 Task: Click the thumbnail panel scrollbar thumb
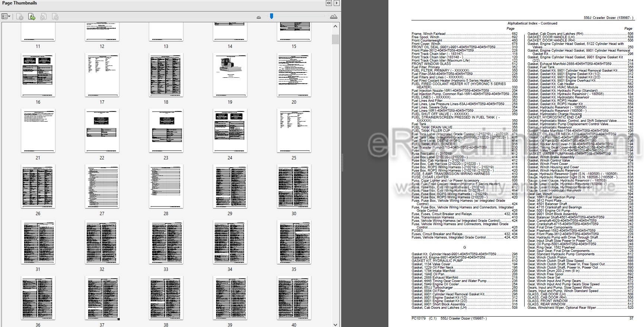[336, 39]
